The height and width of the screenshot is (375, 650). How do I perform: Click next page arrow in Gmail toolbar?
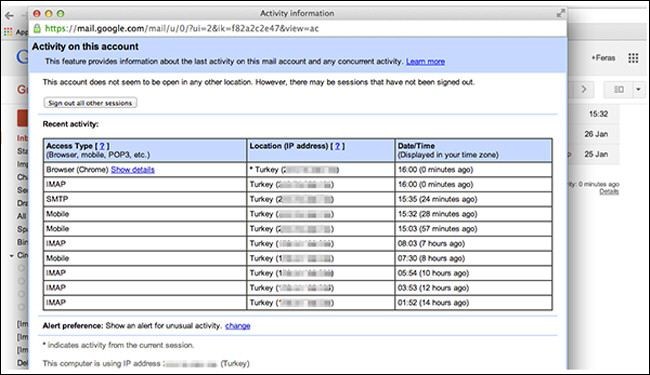(584, 89)
